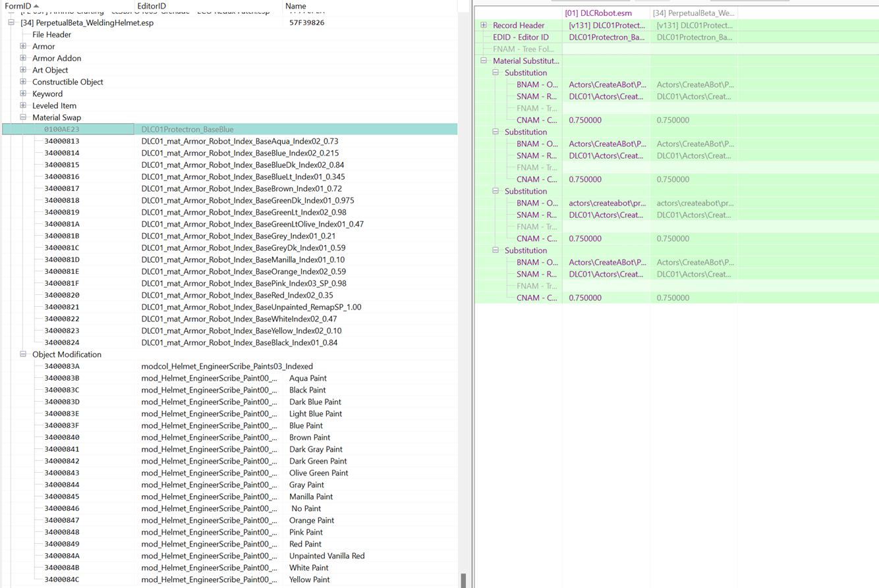Select record 0100AE23 DLC01Protectron_BaseBlue

(x=229, y=129)
